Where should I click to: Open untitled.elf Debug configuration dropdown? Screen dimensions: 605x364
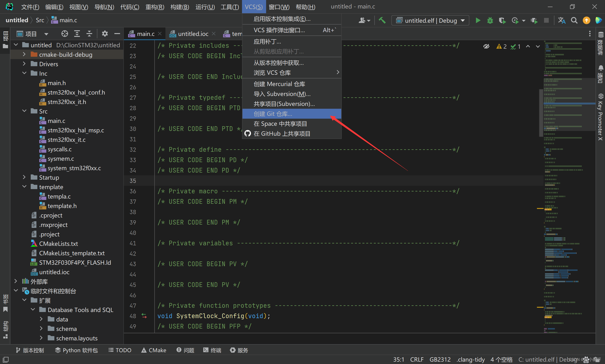[430, 20]
